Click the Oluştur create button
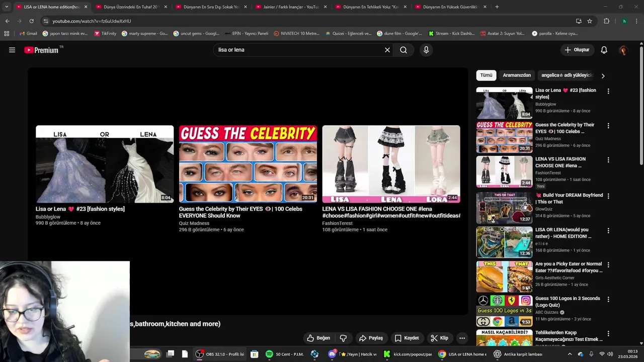This screenshot has width=644, height=362. (577, 50)
